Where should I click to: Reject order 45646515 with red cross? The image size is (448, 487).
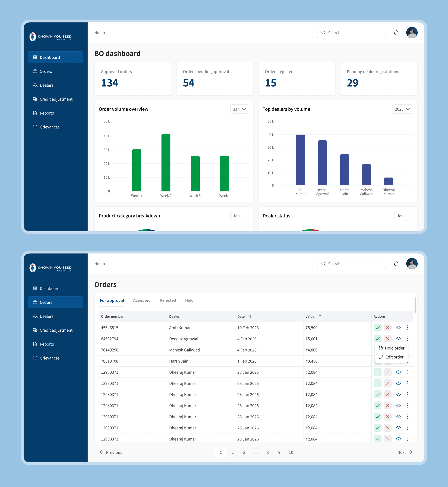coord(387,328)
